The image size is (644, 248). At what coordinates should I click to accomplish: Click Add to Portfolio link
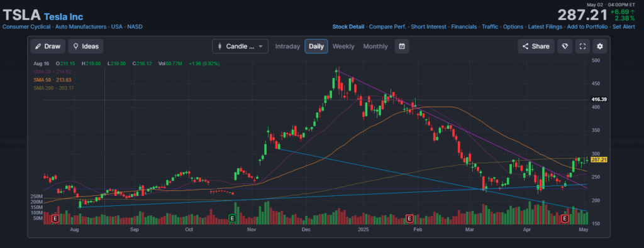click(x=587, y=26)
